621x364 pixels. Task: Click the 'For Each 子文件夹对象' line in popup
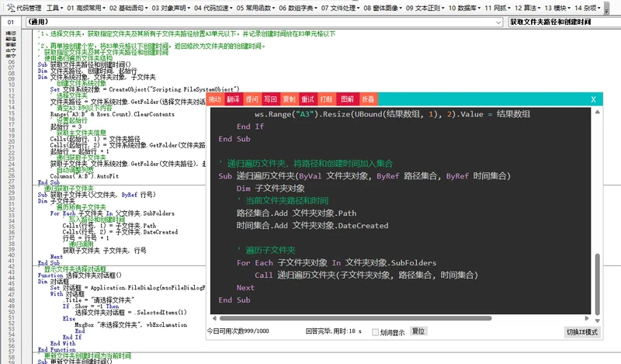(x=336, y=263)
